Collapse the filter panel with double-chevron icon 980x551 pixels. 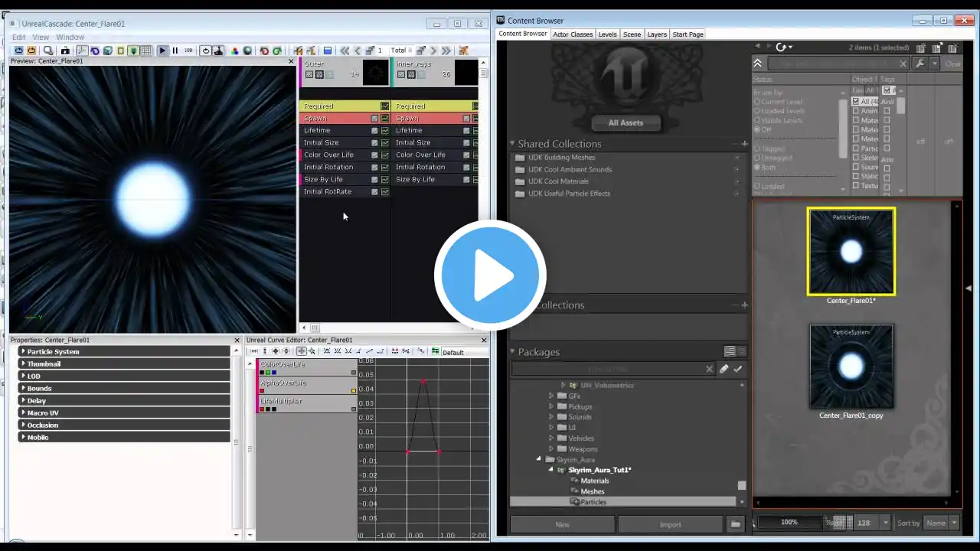coord(757,64)
